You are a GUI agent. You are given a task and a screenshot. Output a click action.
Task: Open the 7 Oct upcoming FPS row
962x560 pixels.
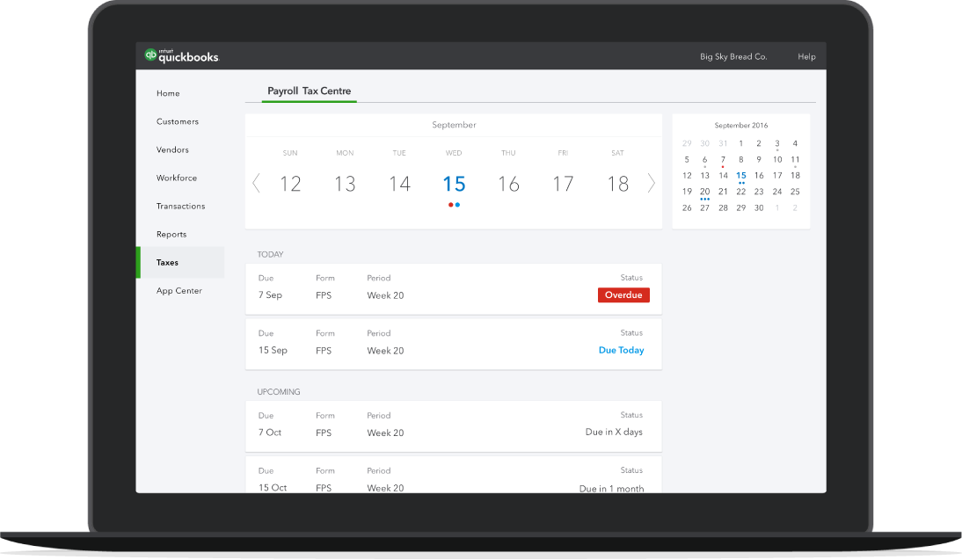coord(453,425)
